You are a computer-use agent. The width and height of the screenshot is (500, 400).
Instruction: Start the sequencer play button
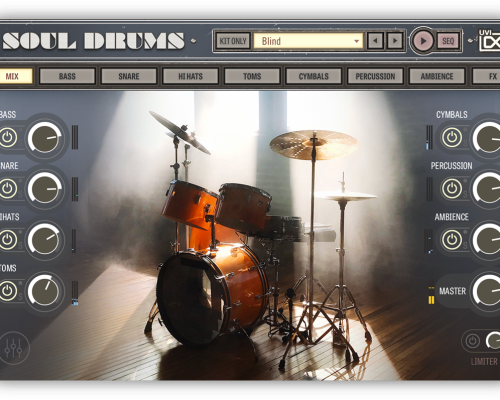(x=423, y=41)
